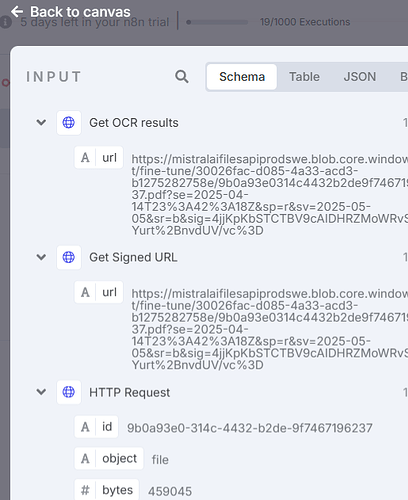The width and height of the screenshot is (408, 500).
Task: Open the input search magnifier
Action: click(182, 77)
